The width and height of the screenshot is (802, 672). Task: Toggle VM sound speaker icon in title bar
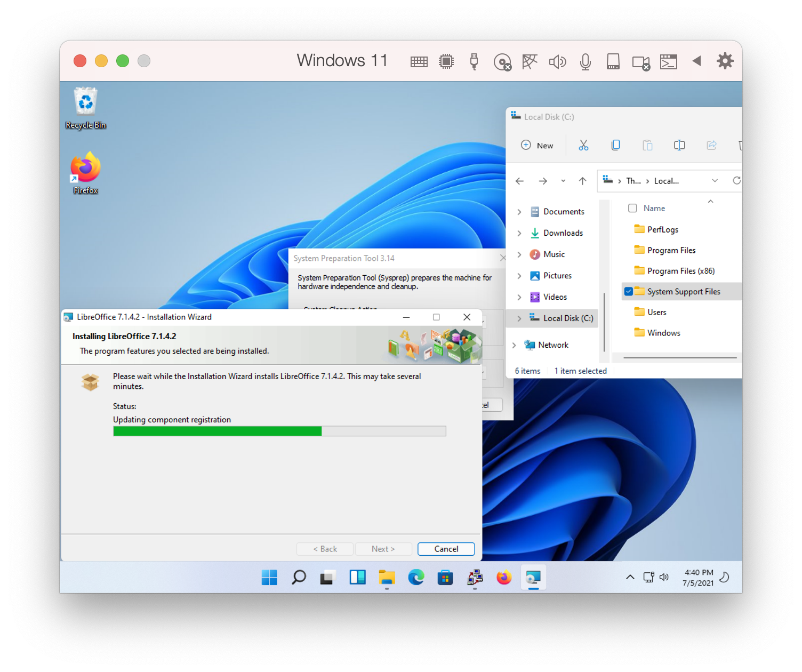(x=557, y=62)
